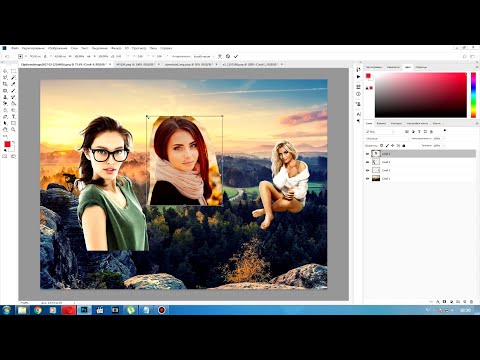Toggle lock all padlock icon
The width and height of the screenshot is (480, 360).
coord(404,146)
